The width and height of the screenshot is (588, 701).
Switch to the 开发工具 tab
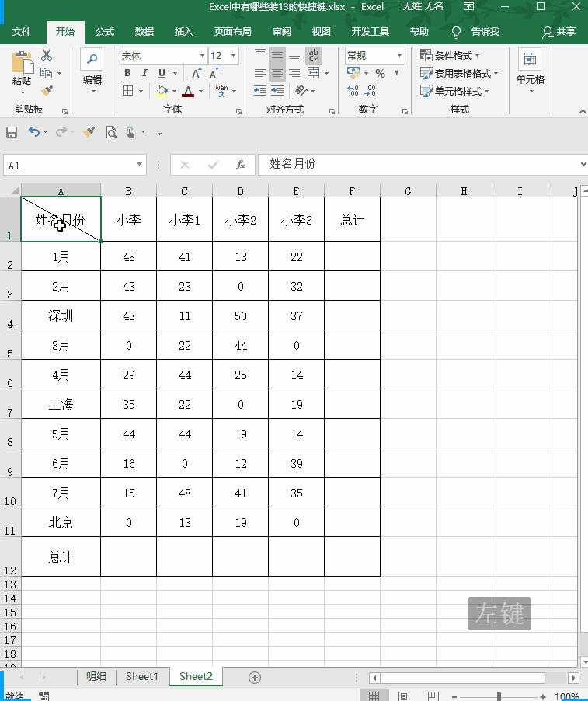click(x=370, y=32)
